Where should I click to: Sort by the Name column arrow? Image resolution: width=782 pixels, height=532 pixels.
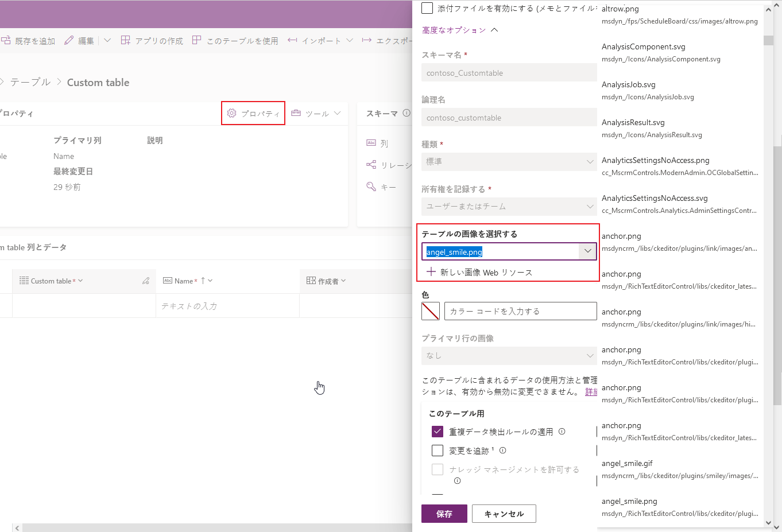tap(203, 281)
